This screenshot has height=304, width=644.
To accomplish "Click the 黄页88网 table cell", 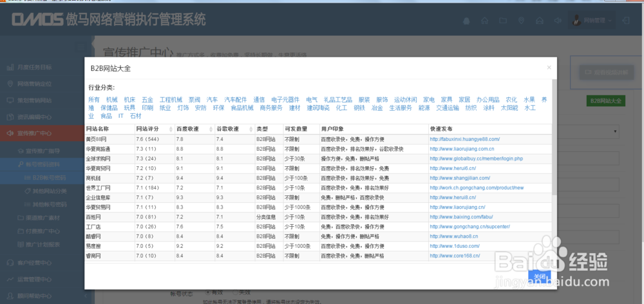I will click(109, 139).
